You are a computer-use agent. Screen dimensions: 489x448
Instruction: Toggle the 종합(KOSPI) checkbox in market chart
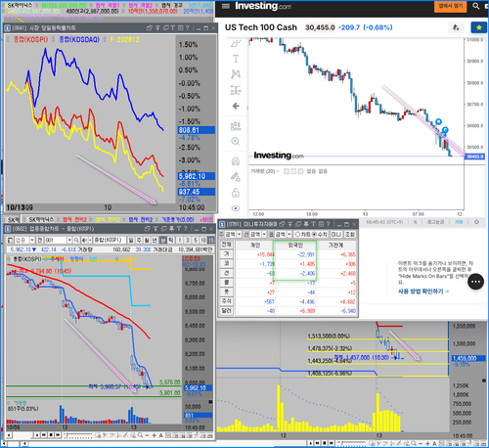[9, 40]
